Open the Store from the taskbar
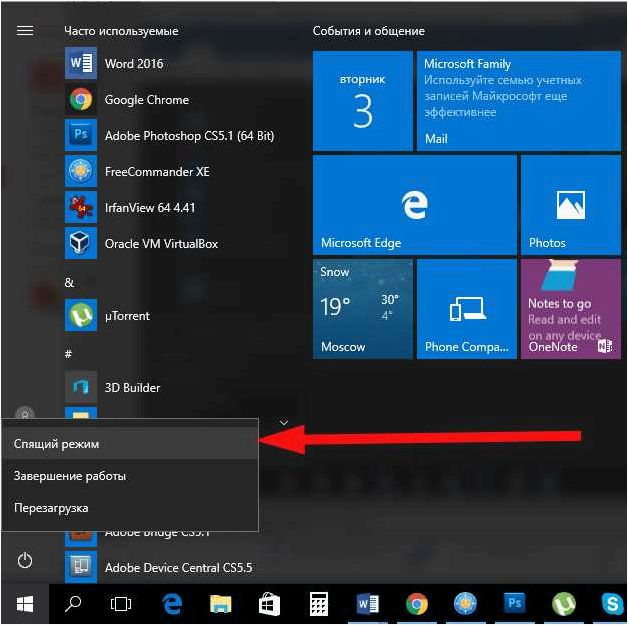 (269, 604)
